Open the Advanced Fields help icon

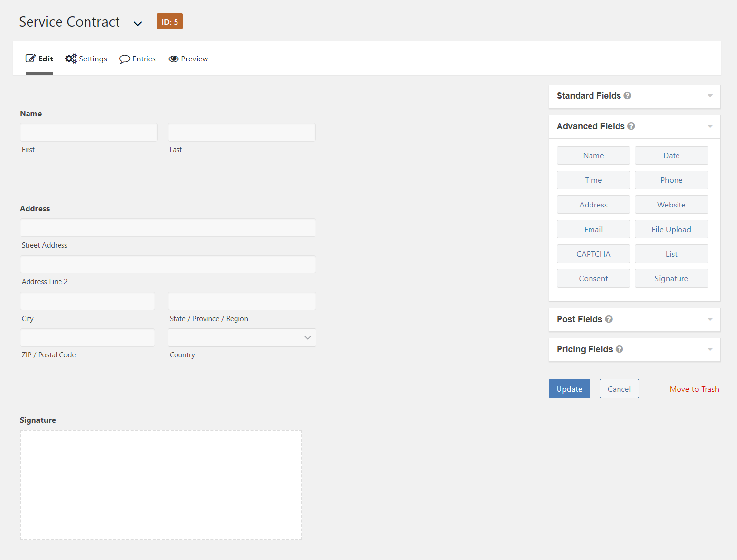(x=631, y=126)
